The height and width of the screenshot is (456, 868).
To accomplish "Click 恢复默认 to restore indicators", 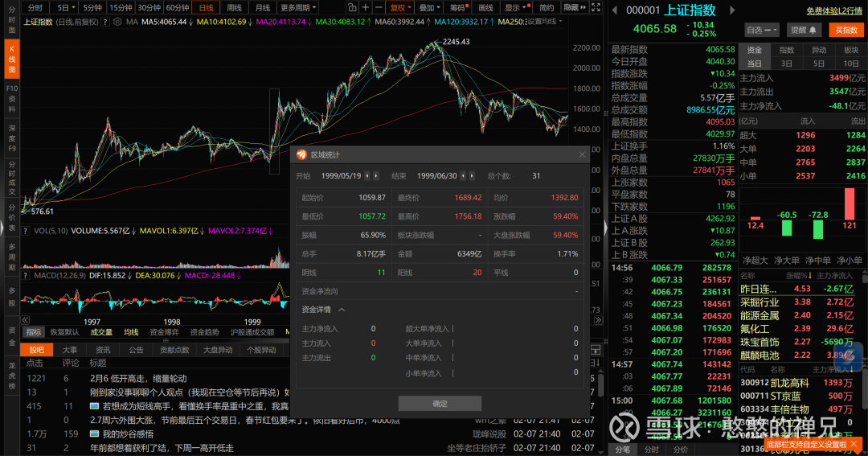I will (x=65, y=332).
